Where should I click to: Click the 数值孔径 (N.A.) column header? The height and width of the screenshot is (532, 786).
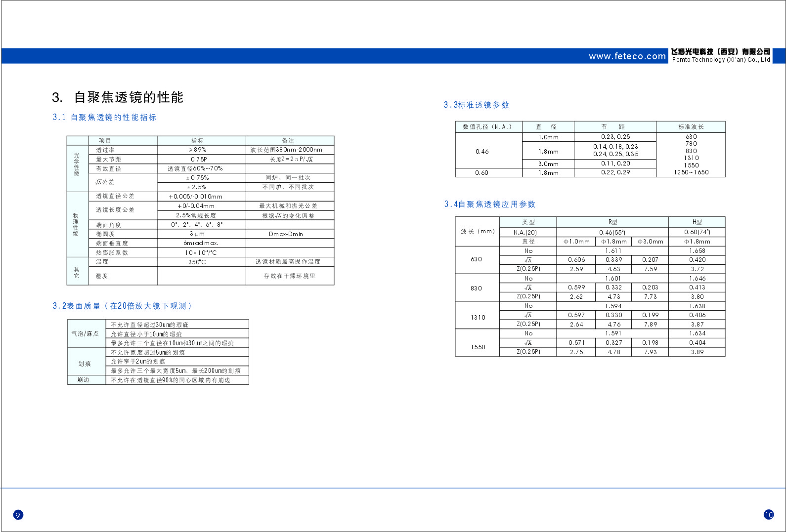[487, 127]
